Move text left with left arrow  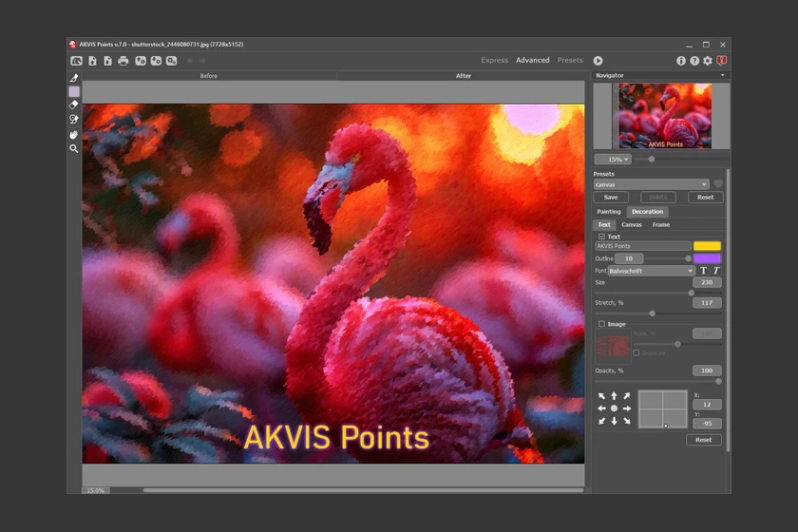(x=601, y=408)
